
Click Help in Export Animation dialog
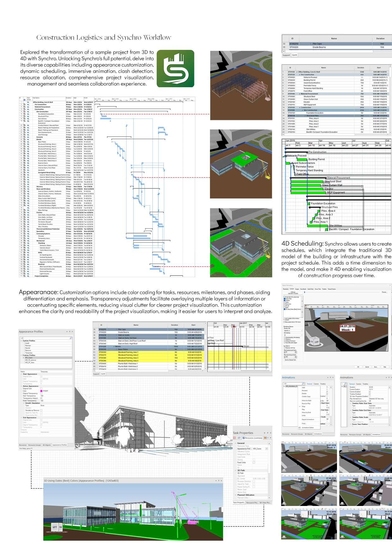[385, 367]
